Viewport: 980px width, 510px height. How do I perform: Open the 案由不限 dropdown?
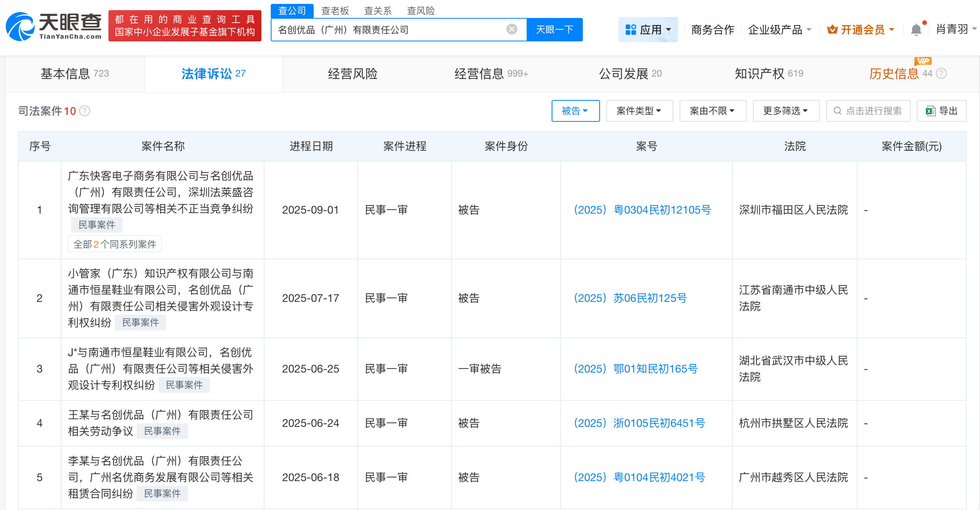(713, 111)
